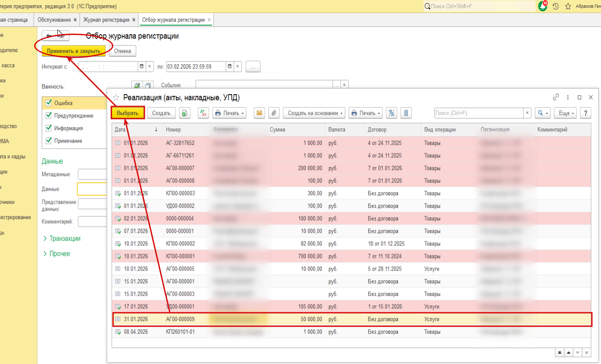The height and width of the screenshot is (364, 601).
Task: Toggle the Предупреждение checkbox
Action: pos(49,116)
